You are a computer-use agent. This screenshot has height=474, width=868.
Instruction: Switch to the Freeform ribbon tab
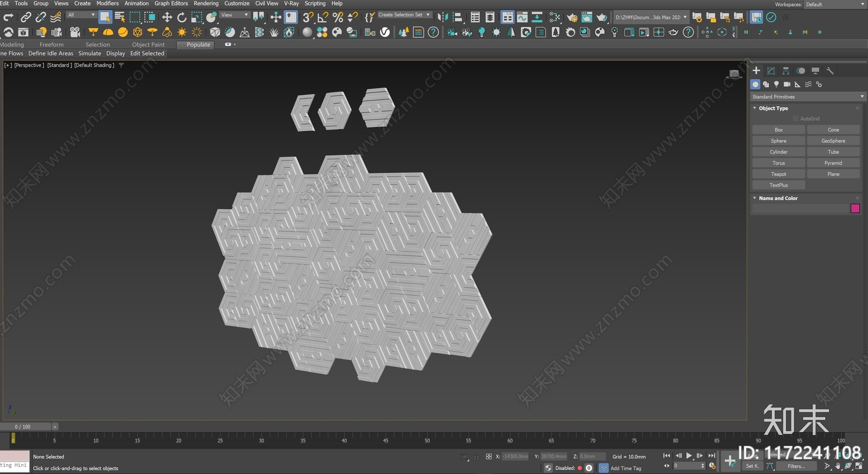point(52,45)
